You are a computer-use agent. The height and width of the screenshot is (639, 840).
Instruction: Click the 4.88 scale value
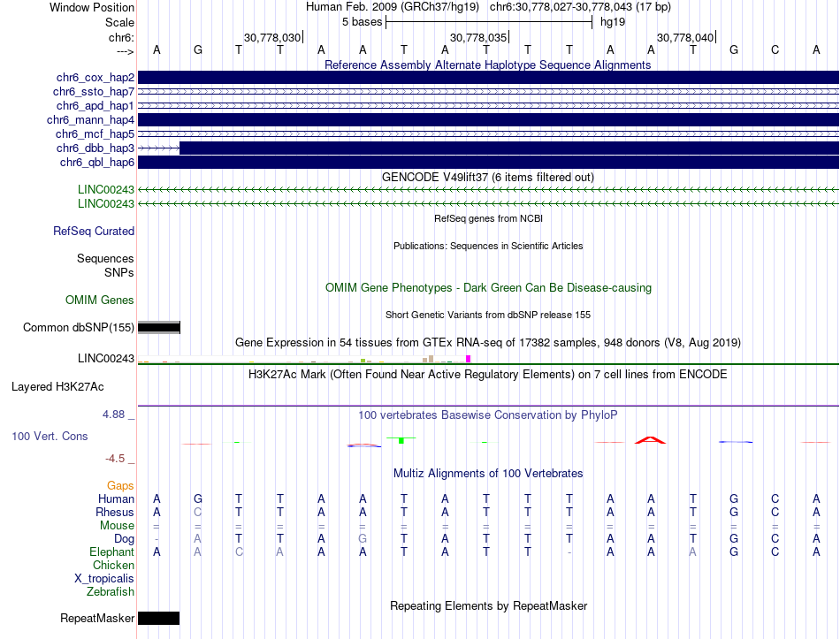tap(113, 415)
